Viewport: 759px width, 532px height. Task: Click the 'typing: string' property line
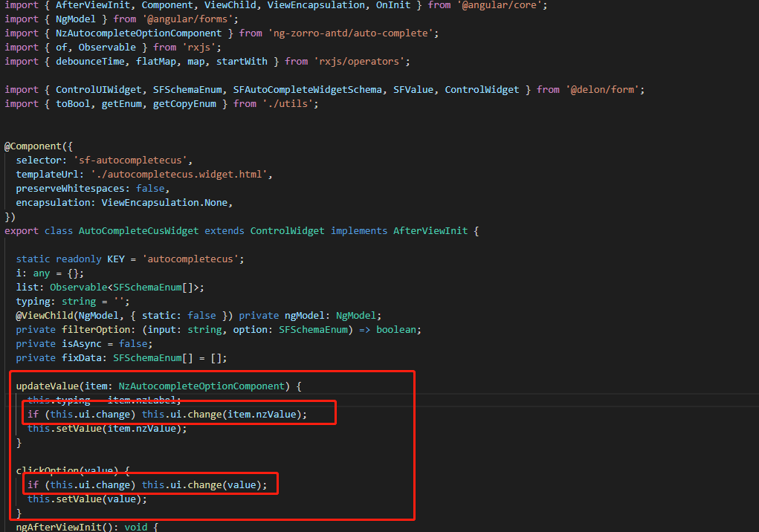(x=73, y=302)
